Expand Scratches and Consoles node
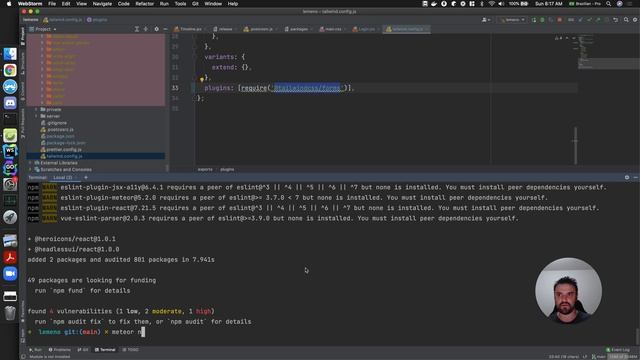 30,169
